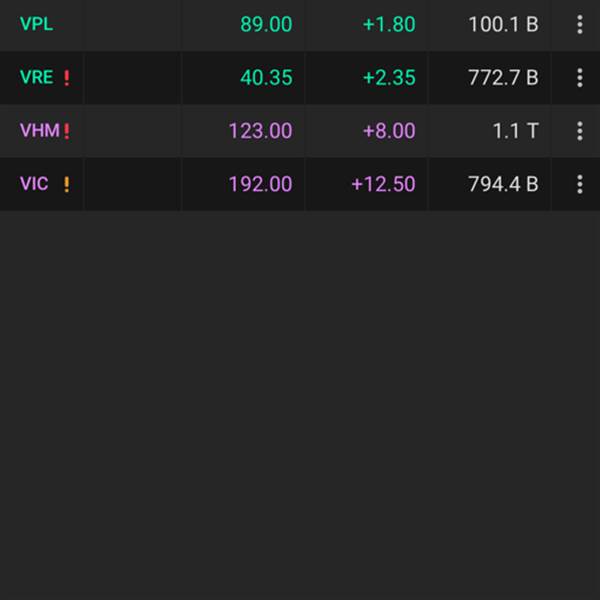Tap the red warning icon beside VHM
The height and width of the screenshot is (600, 600).
[67, 131]
